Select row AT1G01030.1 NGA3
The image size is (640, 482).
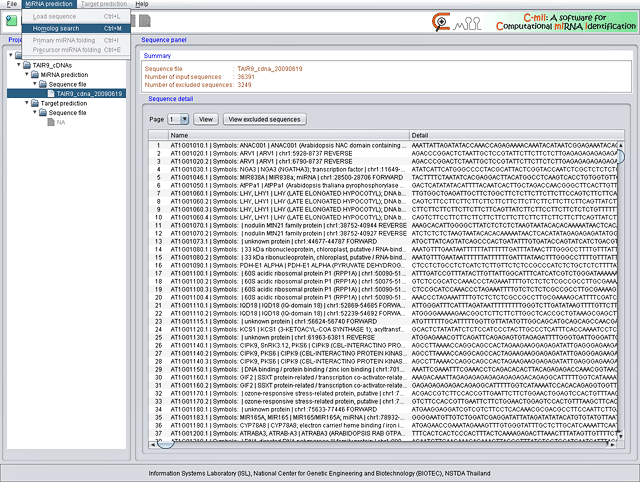(383, 169)
